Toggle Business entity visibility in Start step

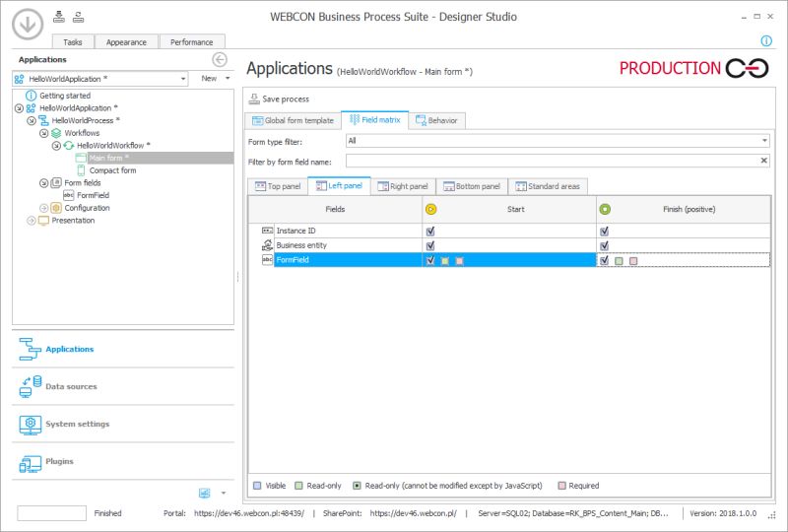coord(430,246)
